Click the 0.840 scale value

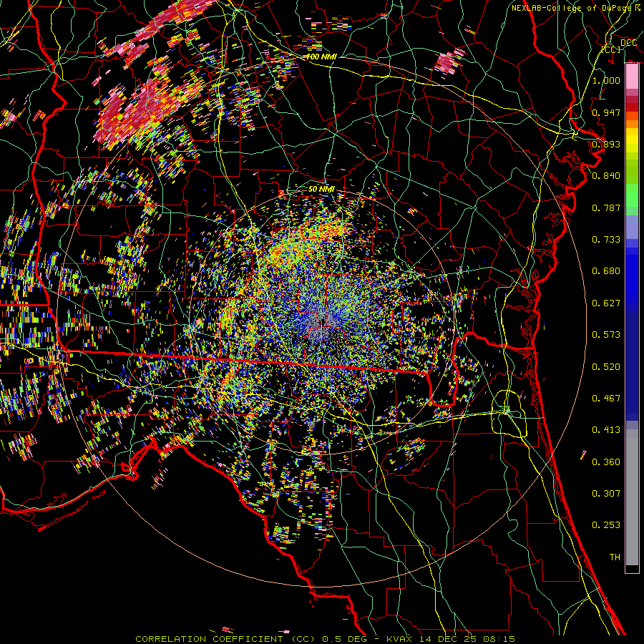tap(606, 176)
